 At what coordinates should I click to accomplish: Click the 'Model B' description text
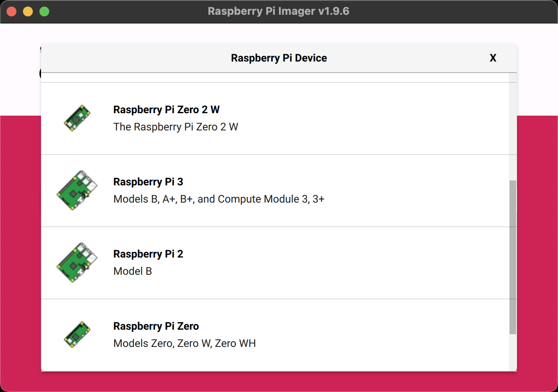[x=133, y=271]
